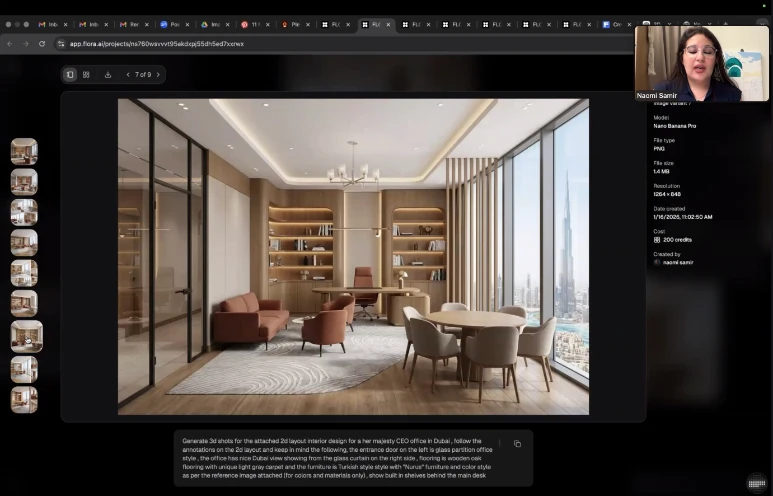Switch to single image view mode

point(70,74)
